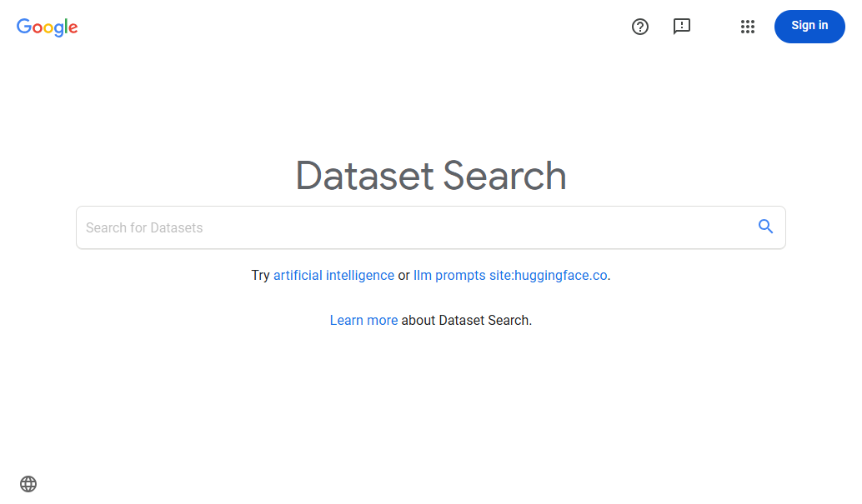
Task: Select the question mark help bubble
Action: [640, 27]
